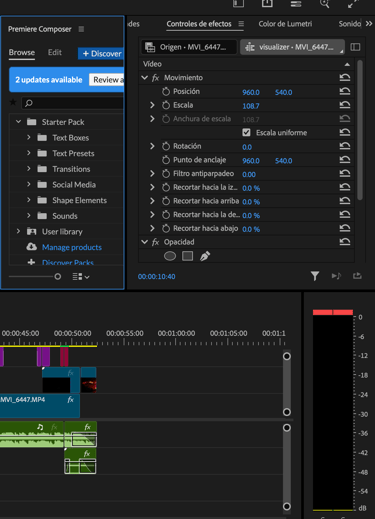Viewport: 375px width, 519px height.
Task: Expand the Text Boxes folder
Action: click(x=29, y=137)
